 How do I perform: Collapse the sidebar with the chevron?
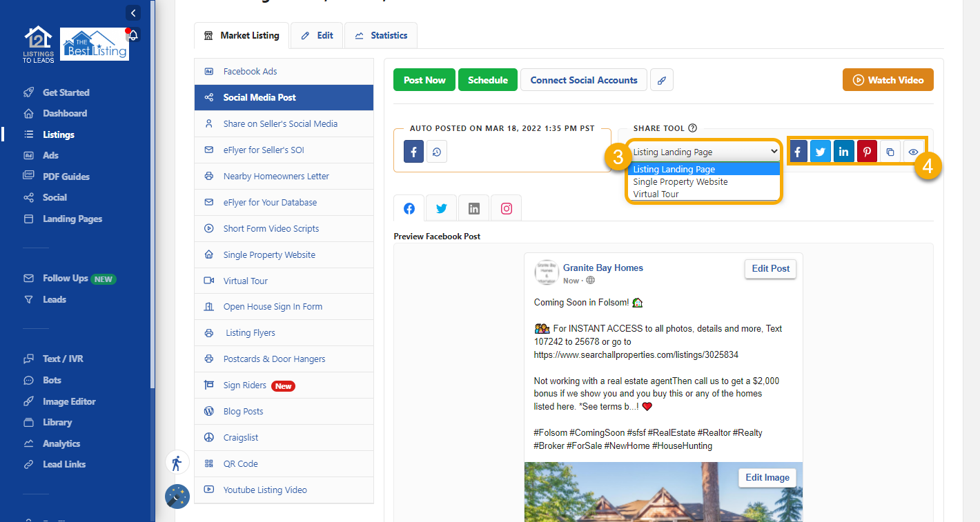(133, 12)
